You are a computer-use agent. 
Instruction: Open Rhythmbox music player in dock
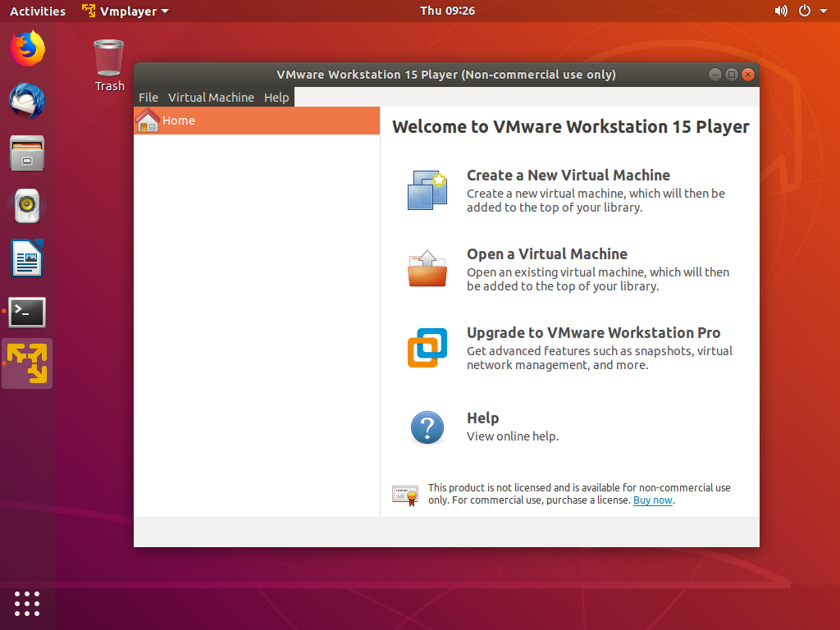click(x=27, y=206)
